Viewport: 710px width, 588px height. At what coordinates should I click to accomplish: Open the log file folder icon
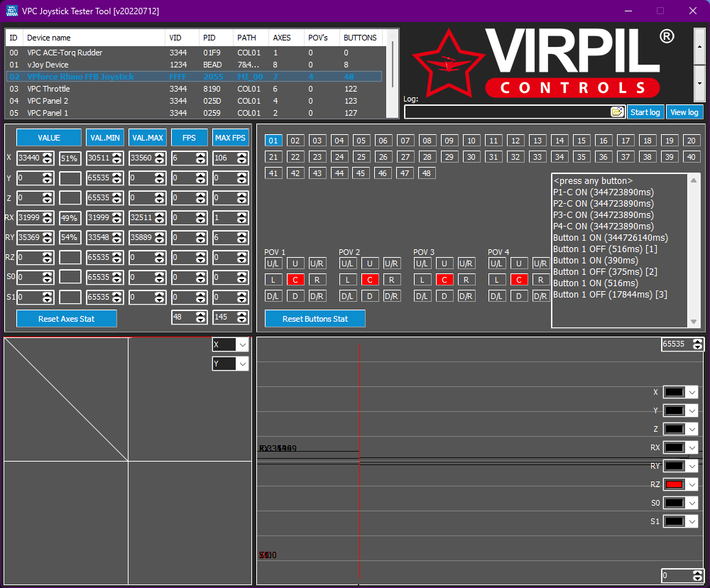point(617,112)
